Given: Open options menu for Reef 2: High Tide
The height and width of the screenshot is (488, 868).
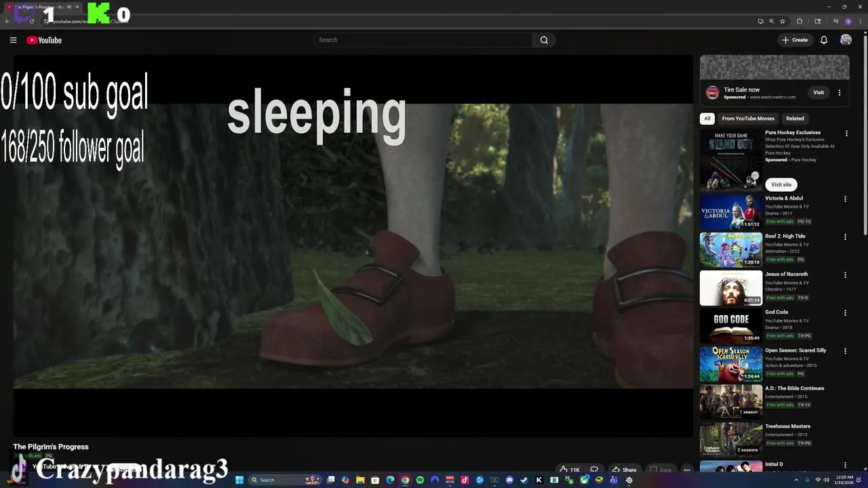Looking at the screenshot, I should pyautogui.click(x=845, y=237).
